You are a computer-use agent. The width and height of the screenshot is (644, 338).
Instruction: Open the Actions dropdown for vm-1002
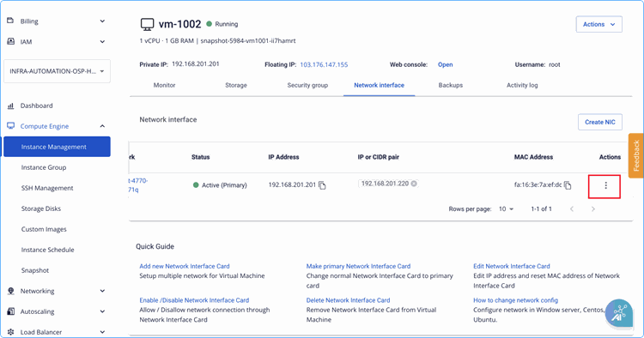click(x=598, y=24)
